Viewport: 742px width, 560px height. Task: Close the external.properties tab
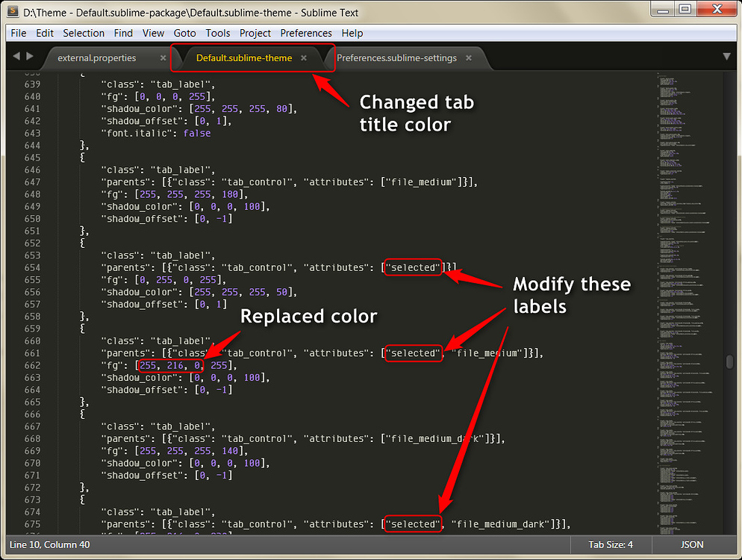163,57
